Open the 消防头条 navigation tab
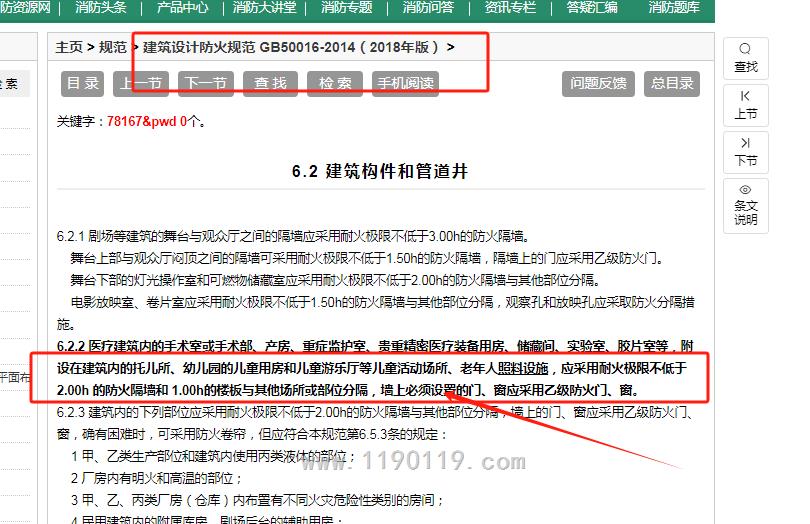Viewport: 810px width, 524px height. [101, 8]
